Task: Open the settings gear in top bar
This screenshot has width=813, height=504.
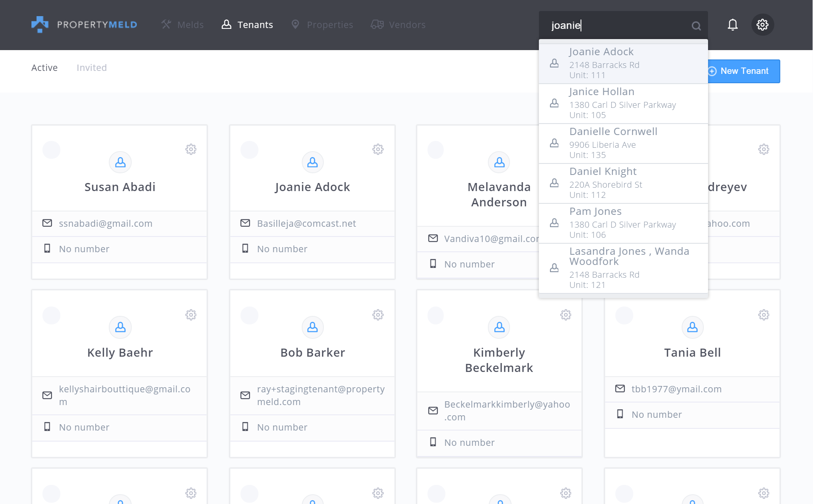Action: point(762,25)
